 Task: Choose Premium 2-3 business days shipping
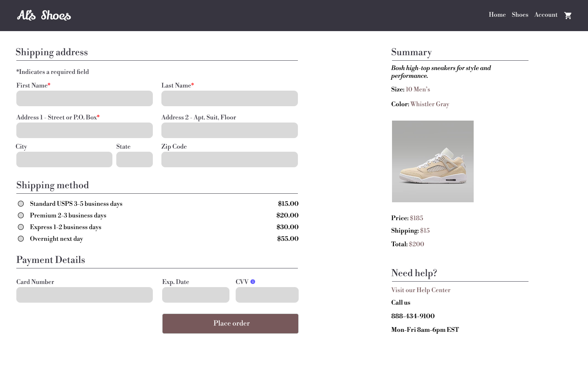click(x=21, y=215)
